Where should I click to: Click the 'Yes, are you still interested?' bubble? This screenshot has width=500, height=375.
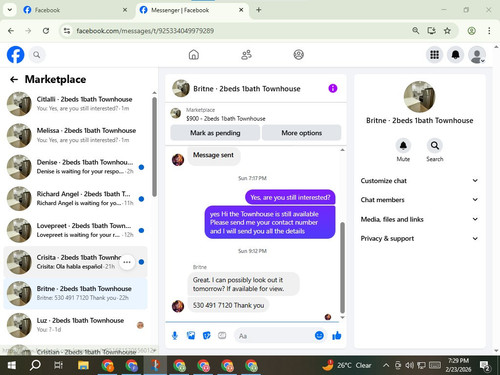(x=290, y=197)
